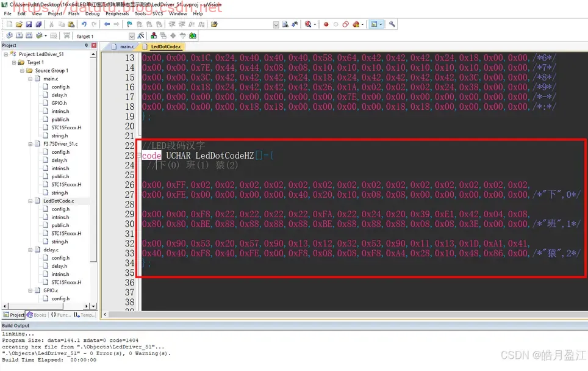Screen dimensions: 588x371
Task: Switch to the Books panel tab
Action: pos(37,315)
